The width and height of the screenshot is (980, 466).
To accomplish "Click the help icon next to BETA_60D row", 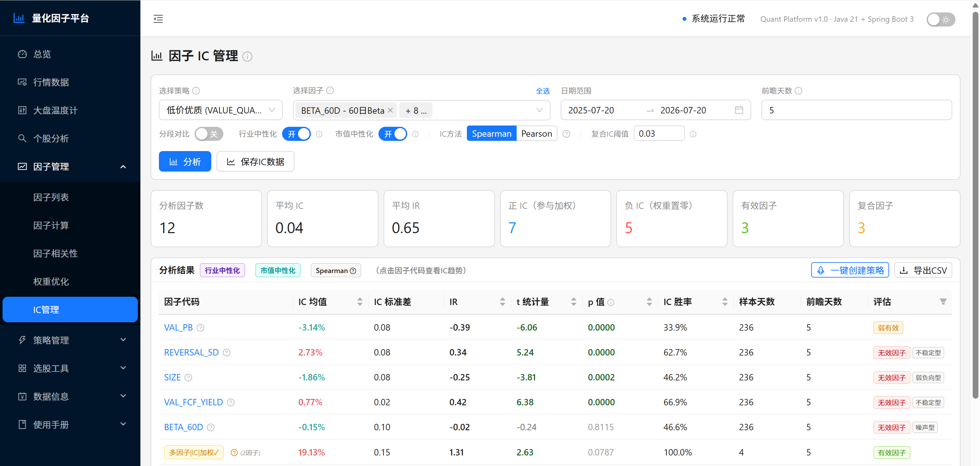I will 210,428.
